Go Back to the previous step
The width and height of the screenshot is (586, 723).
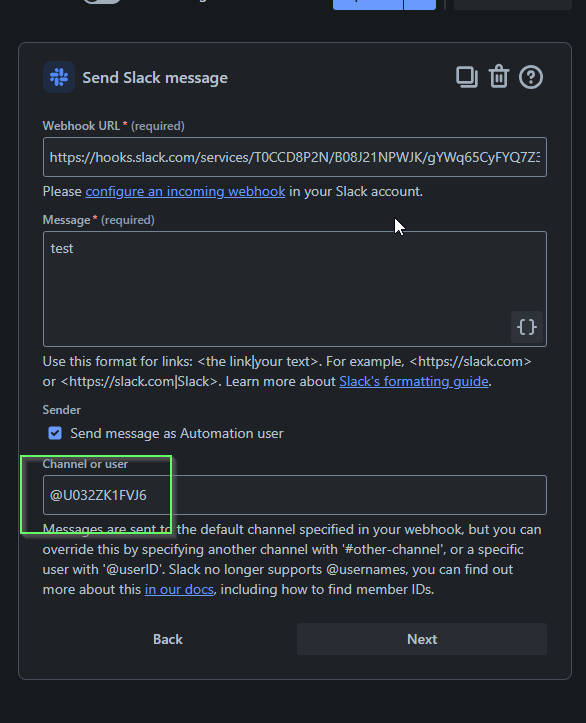coord(168,639)
